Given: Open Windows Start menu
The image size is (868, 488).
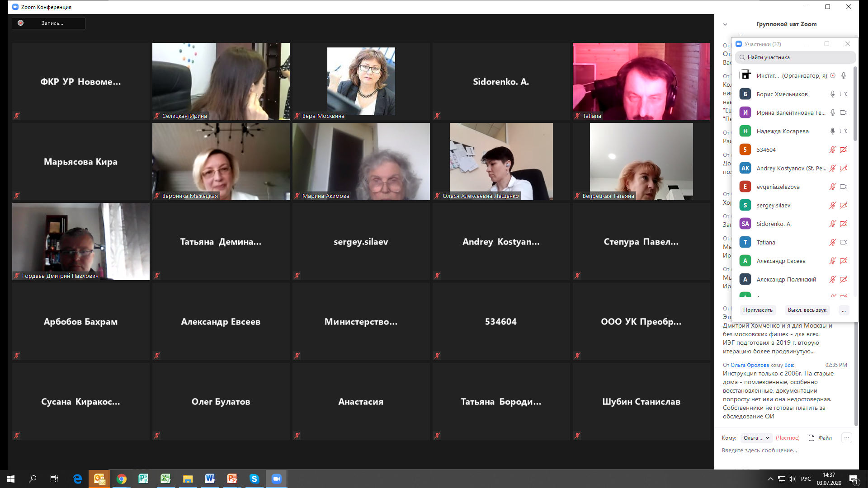Looking at the screenshot, I should [x=11, y=479].
